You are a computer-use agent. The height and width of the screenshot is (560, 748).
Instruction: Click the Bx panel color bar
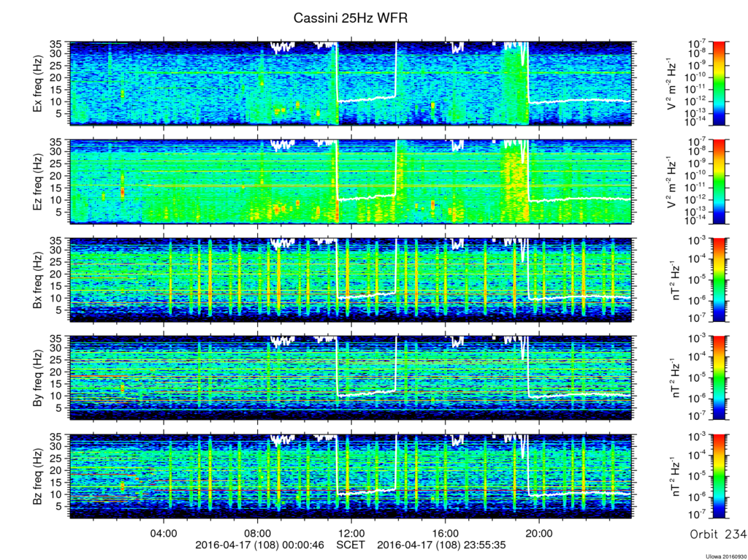(719, 280)
